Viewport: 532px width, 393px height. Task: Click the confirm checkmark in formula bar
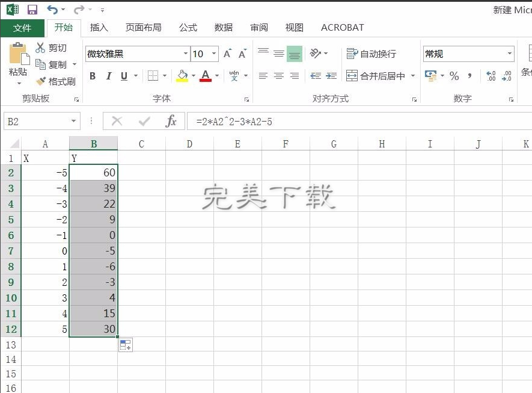(x=144, y=121)
